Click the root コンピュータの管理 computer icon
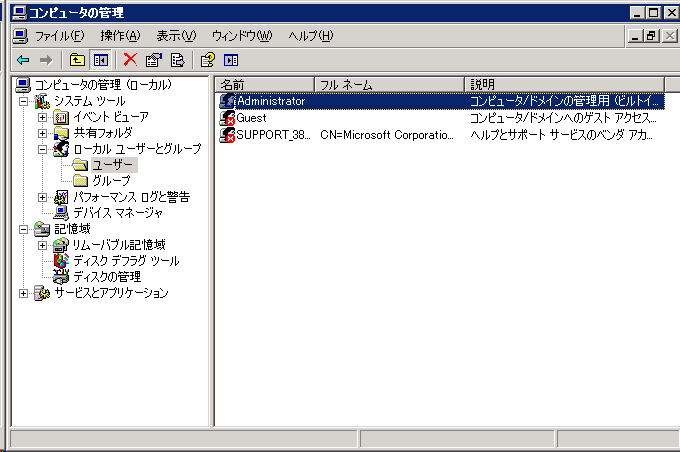Screen dimensions: 680x452 click(x=23, y=85)
